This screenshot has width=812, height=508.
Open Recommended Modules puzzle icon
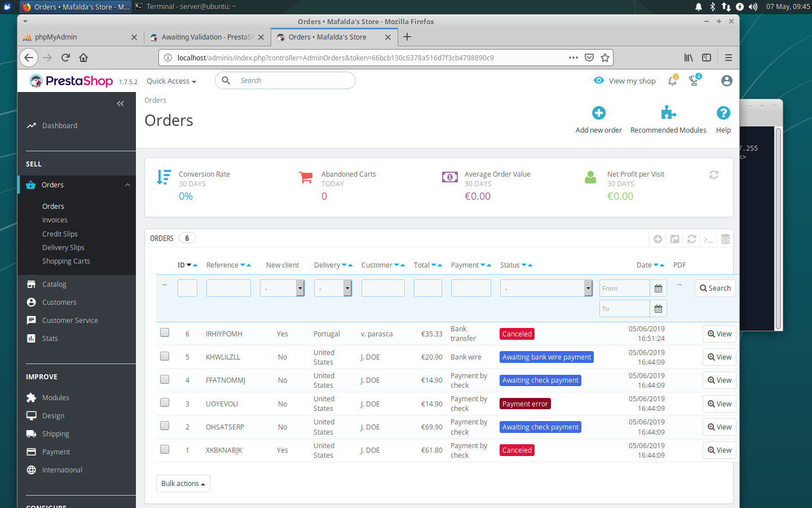click(x=668, y=113)
